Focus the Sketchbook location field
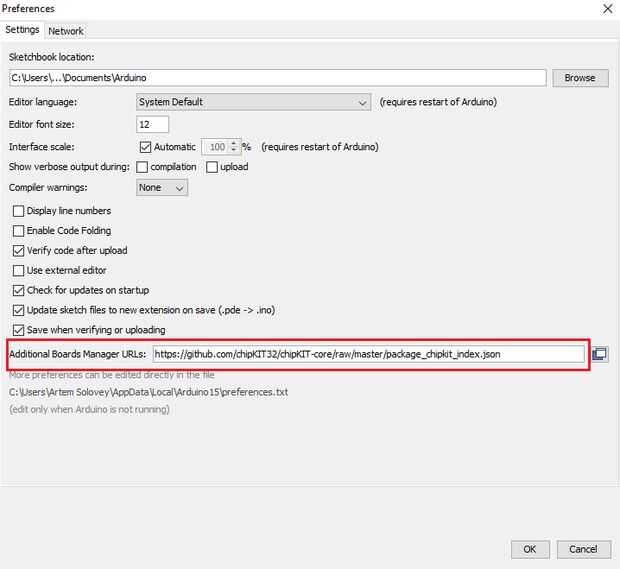The image size is (620, 569). coord(278,78)
